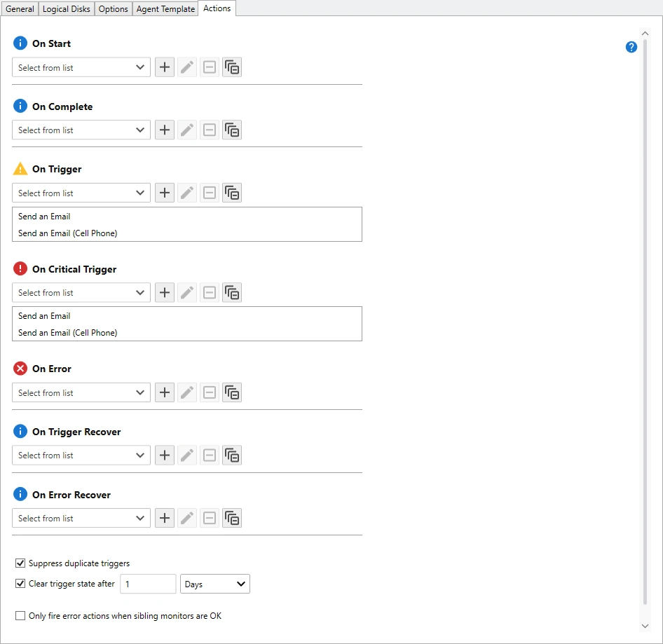Click the clear trigger state number field
663x644 pixels.
point(147,584)
